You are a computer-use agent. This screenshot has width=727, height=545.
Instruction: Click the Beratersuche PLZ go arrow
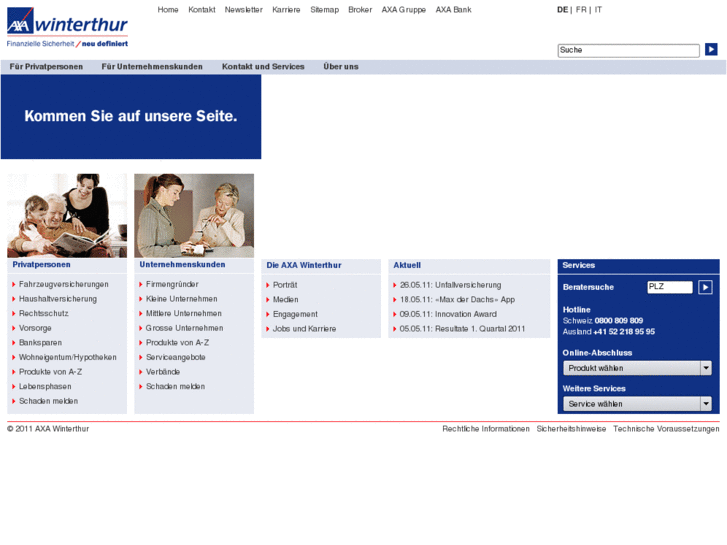point(705,287)
